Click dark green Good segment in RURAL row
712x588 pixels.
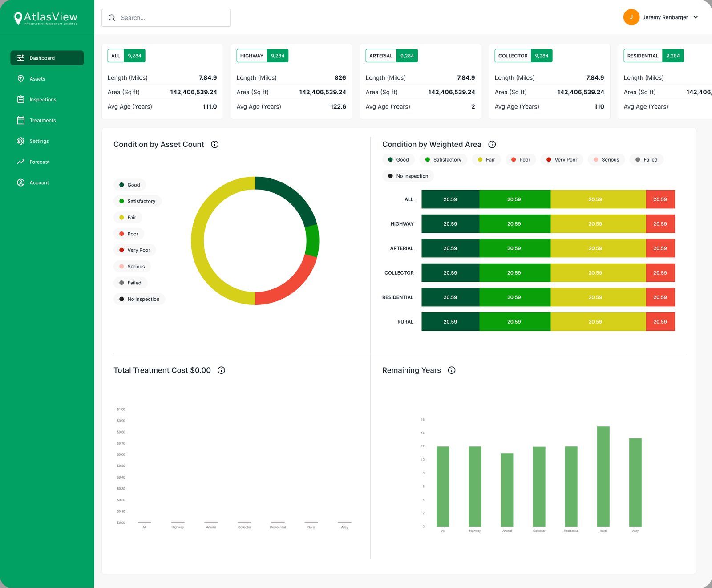(x=450, y=322)
